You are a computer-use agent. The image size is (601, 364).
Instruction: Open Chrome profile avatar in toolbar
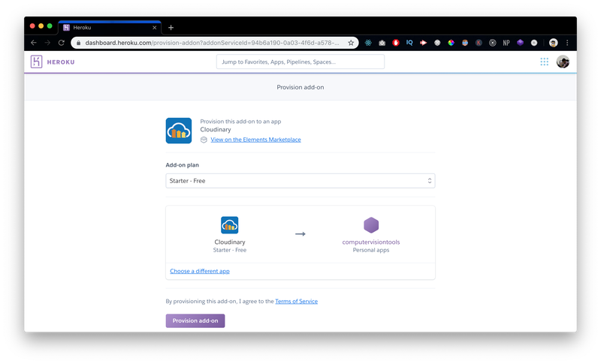553,43
